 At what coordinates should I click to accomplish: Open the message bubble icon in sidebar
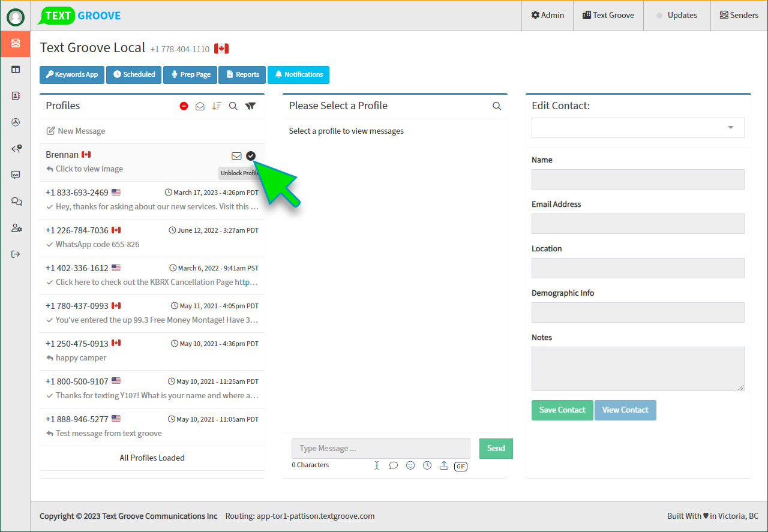click(16, 175)
